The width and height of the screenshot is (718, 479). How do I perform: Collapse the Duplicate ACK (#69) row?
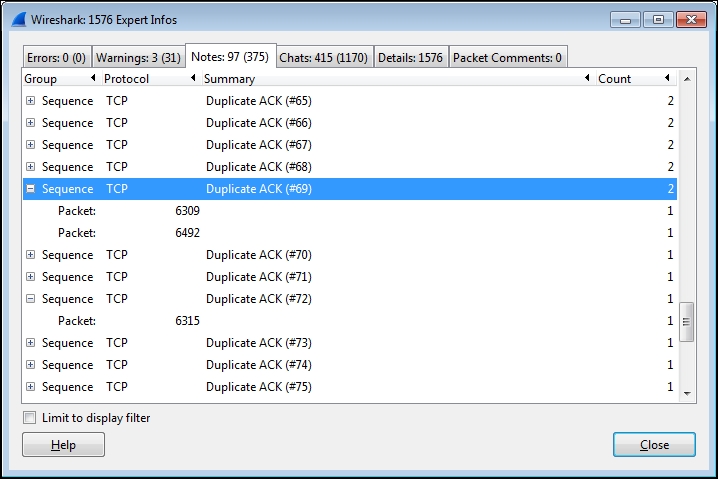tap(30, 189)
